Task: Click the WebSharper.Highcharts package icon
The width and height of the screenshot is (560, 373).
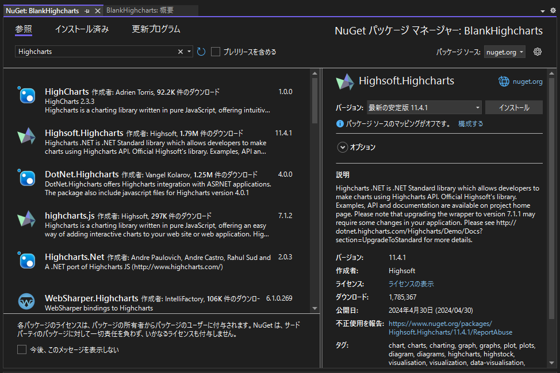Action: 26,301
